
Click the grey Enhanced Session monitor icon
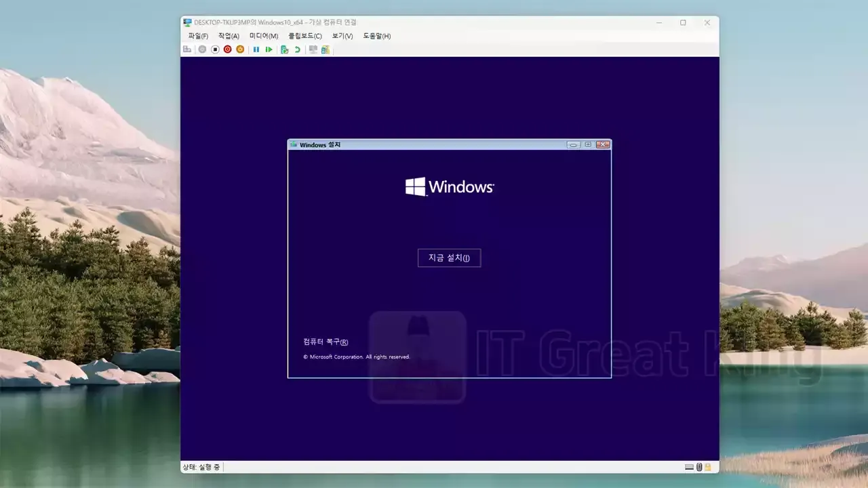coord(313,49)
